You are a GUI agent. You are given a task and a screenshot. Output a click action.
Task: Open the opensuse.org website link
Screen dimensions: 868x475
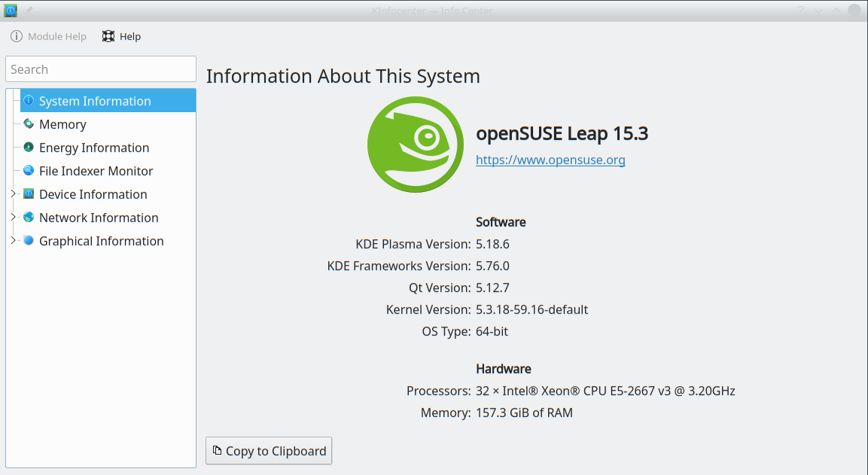click(x=550, y=160)
